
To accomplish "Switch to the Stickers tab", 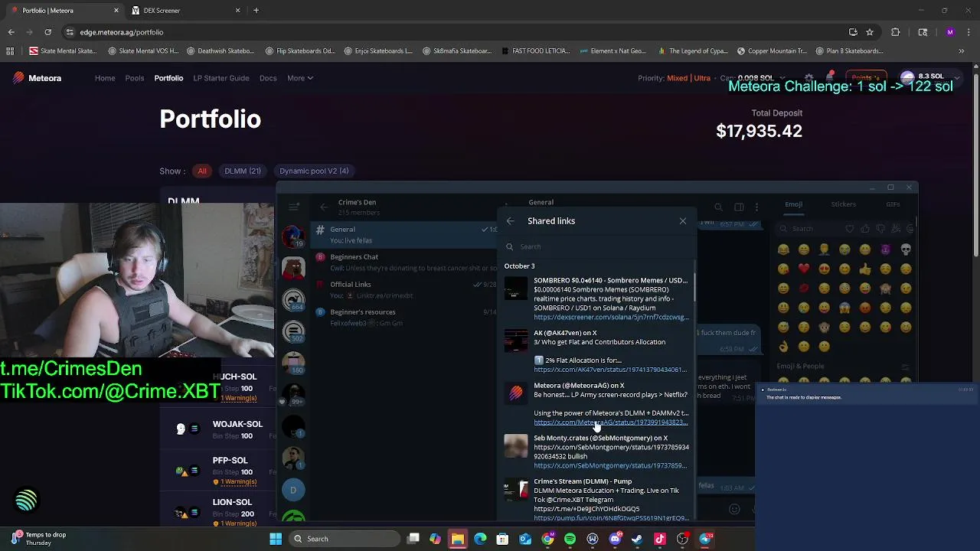I will tap(843, 204).
